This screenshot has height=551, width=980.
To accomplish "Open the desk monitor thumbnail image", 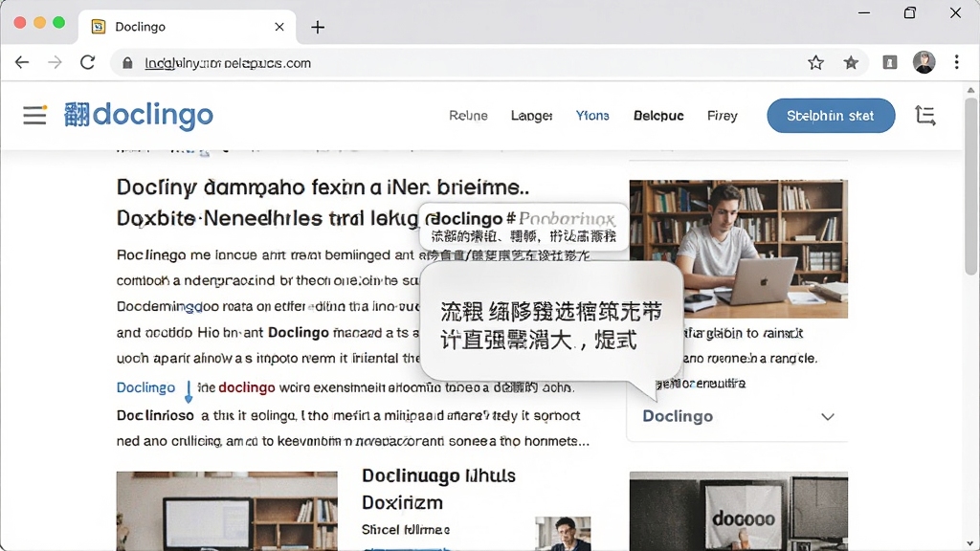I will [x=227, y=511].
